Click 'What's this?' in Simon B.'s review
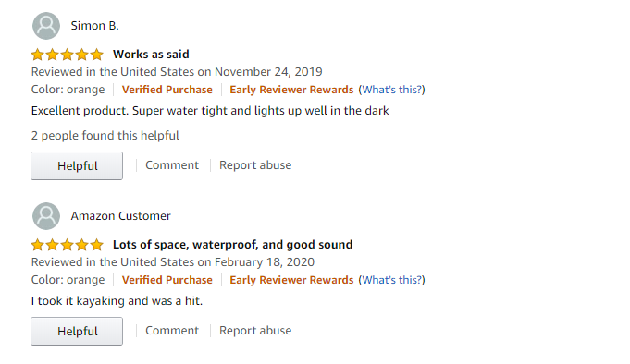 391,90
